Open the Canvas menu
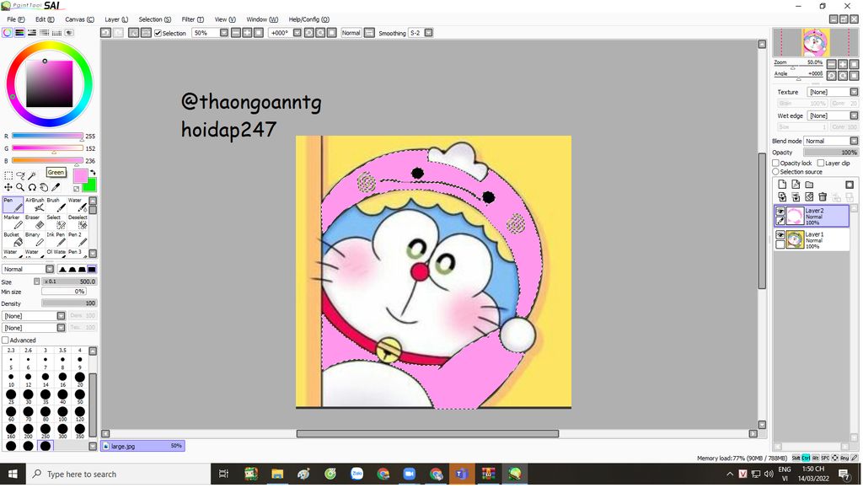This screenshot has width=863, height=504. [79, 19]
